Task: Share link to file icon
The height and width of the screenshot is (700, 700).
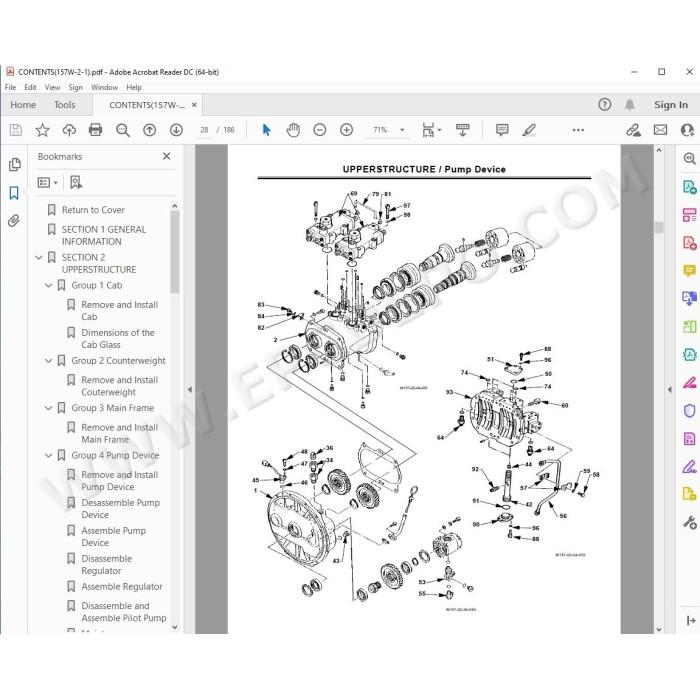Action: 633,130
